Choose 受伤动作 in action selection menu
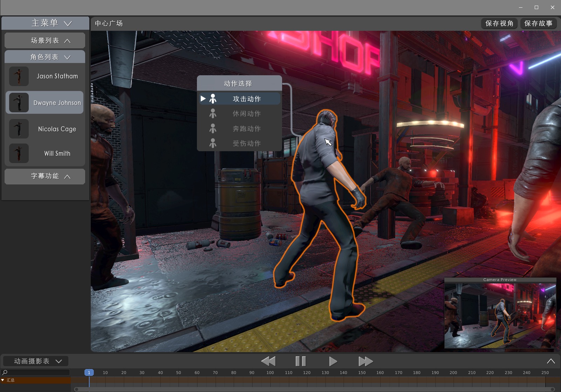The image size is (561, 392). (247, 143)
